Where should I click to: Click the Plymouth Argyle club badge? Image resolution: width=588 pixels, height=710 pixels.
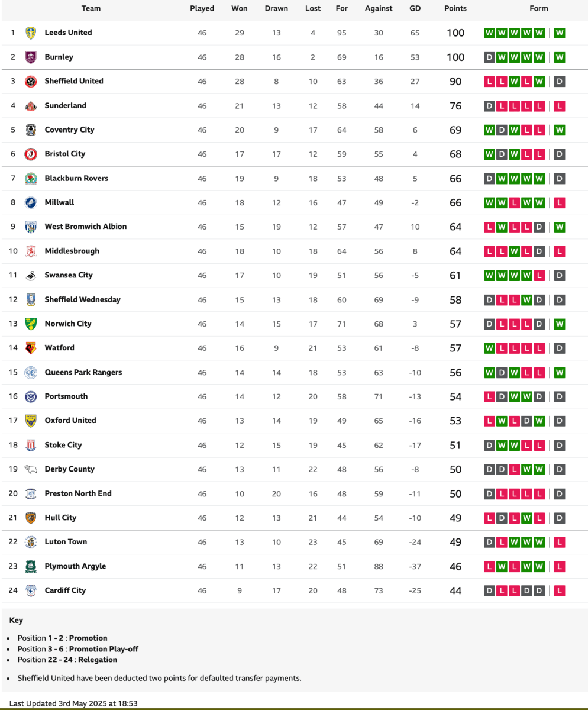(31, 566)
